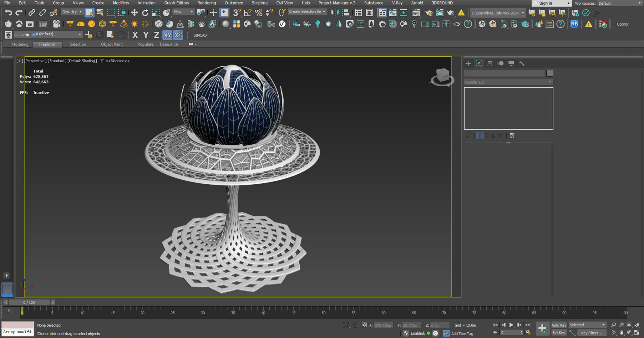
Task: Click the Pin Stack icon
Action: 468,136
